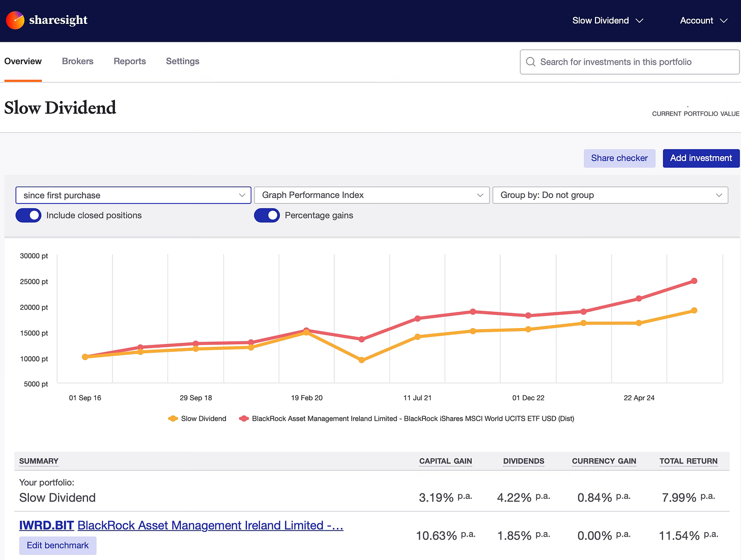Open the Graph Performance Index dropdown
This screenshot has height=560, width=741.
point(372,195)
